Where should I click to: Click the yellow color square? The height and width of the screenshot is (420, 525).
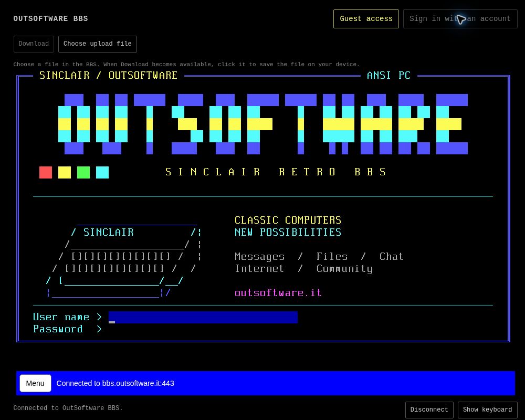pyautogui.click(x=65, y=173)
